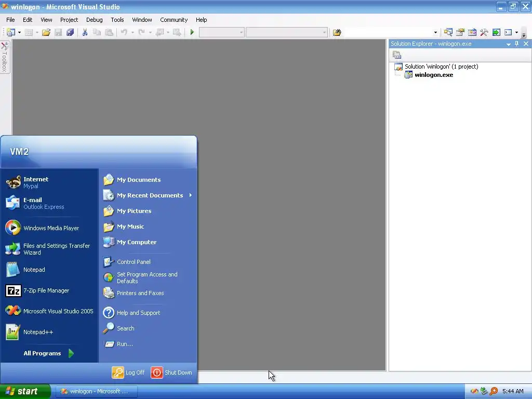This screenshot has height=399, width=532.
Task: Click the Command Window toolbar icon
Action: click(508, 32)
